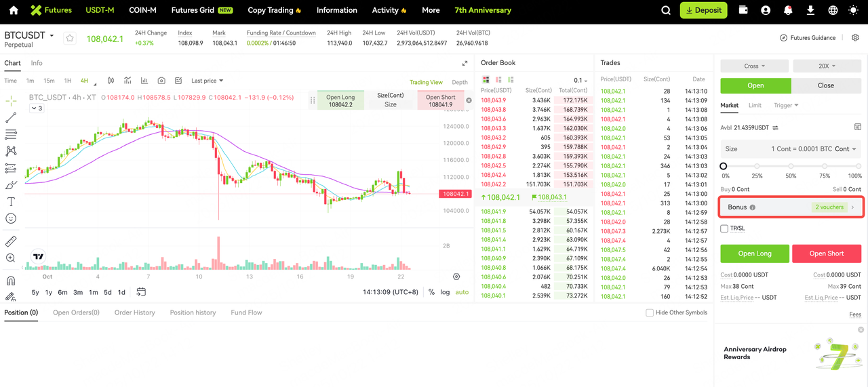Switch to the Position history tab
868x387 pixels.
(193, 312)
